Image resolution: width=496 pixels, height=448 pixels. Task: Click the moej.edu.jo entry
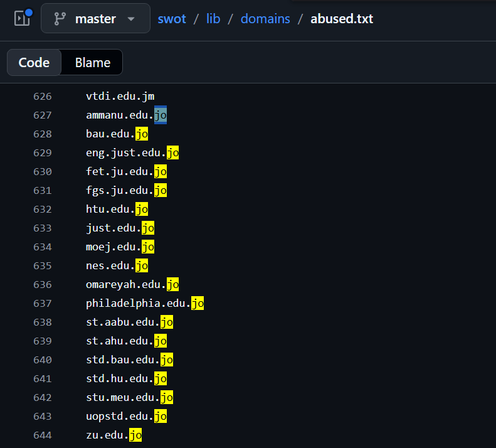coord(120,247)
